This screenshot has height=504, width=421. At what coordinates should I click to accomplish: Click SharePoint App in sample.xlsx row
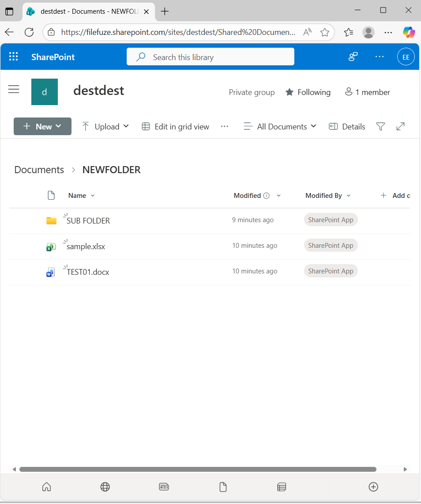click(x=331, y=246)
